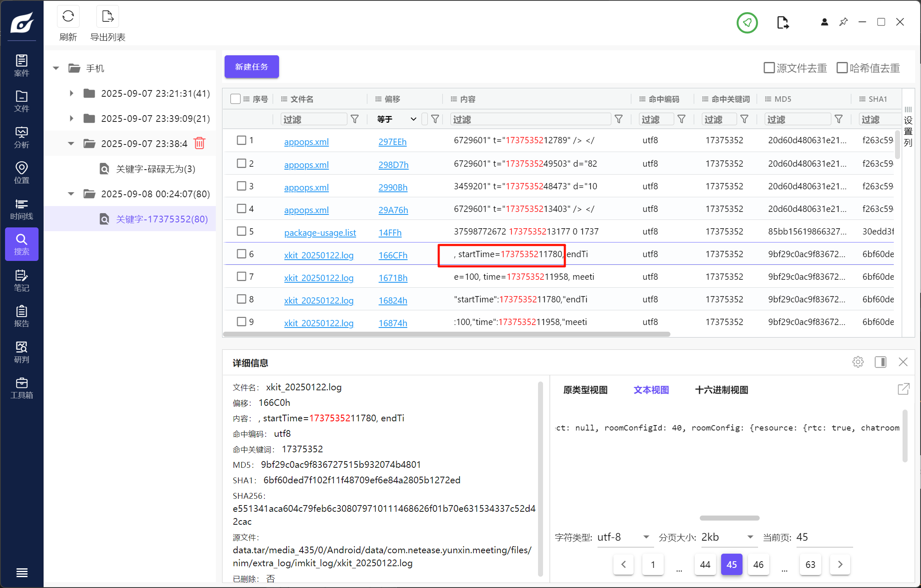
Task: Open the package-usage.list file link
Action: [x=320, y=233]
